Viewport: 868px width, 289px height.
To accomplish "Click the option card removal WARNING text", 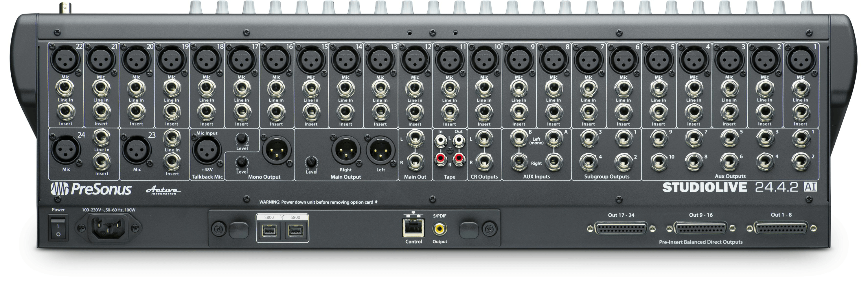I will tap(318, 202).
